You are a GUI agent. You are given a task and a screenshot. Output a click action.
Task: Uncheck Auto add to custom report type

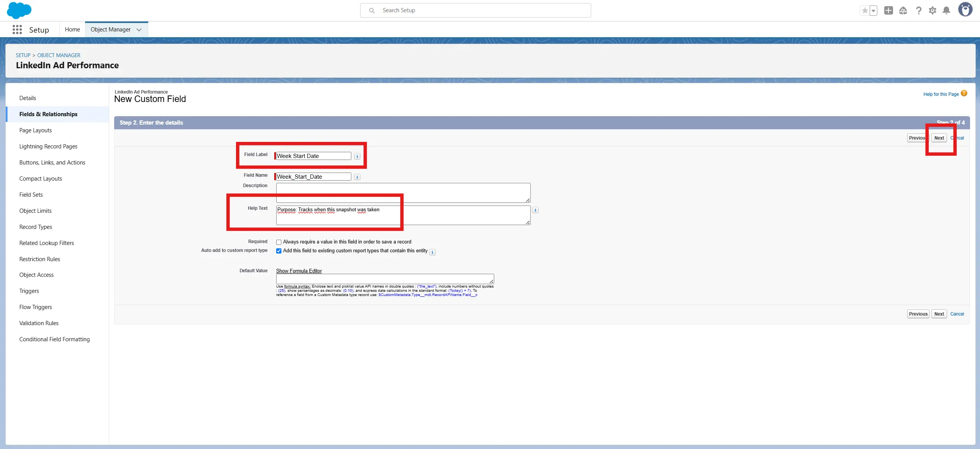279,251
